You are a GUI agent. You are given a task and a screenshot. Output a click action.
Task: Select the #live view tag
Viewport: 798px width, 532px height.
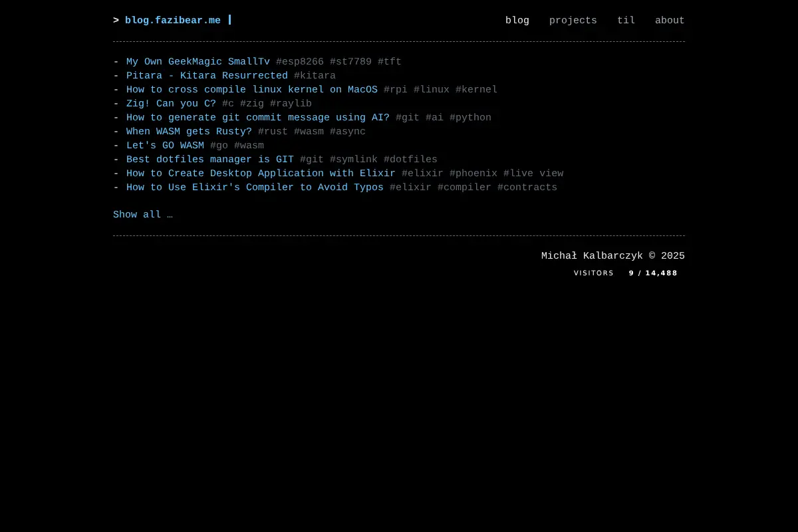click(533, 174)
